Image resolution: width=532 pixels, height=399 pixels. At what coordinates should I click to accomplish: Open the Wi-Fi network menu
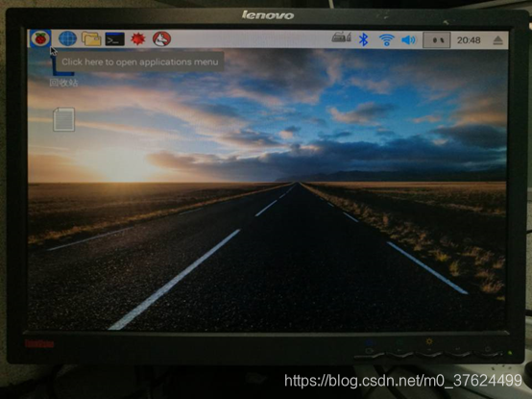(x=386, y=40)
